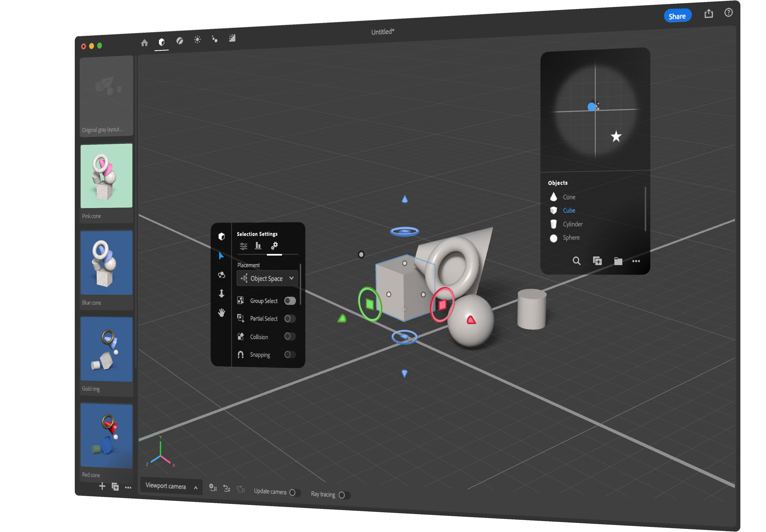Open the Pink cone layout thumbnail
Viewport: 766px width, 532px height.
click(x=106, y=176)
